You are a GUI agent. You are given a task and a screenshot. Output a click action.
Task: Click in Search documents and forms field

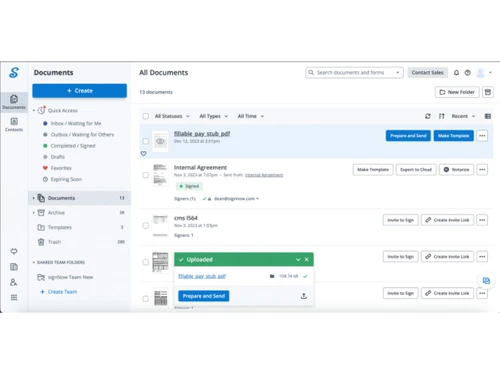pos(354,72)
